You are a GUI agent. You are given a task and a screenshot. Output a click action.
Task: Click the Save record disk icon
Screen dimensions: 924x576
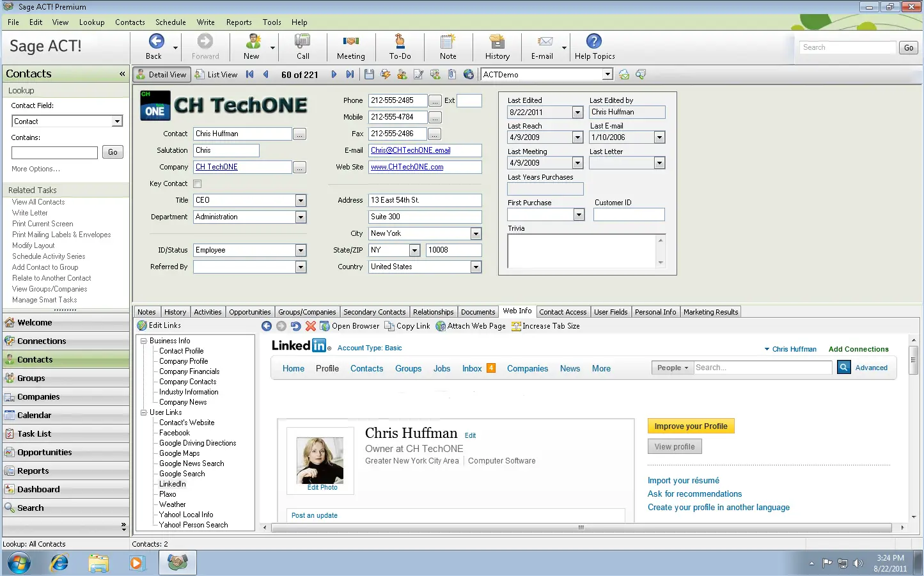point(369,74)
